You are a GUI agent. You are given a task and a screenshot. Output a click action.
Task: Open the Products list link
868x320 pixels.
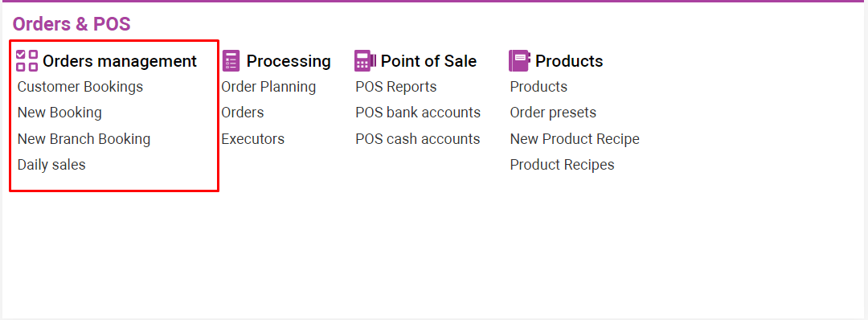click(x=538, y=87)
